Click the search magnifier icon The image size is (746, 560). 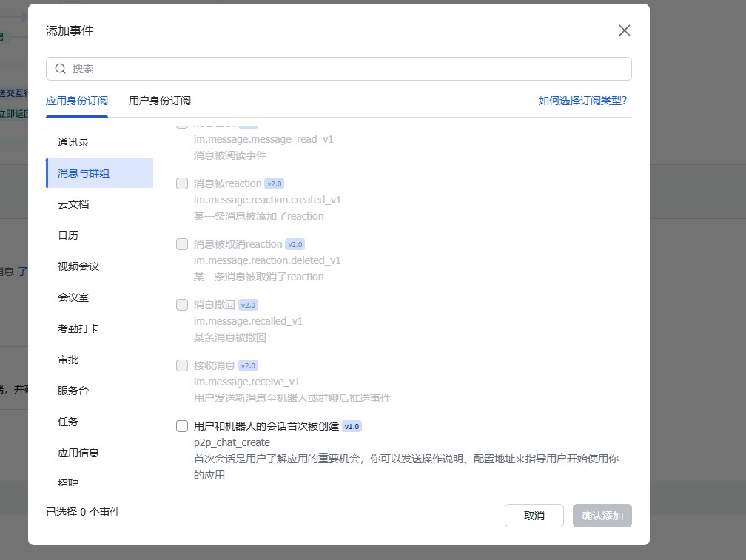61,69
